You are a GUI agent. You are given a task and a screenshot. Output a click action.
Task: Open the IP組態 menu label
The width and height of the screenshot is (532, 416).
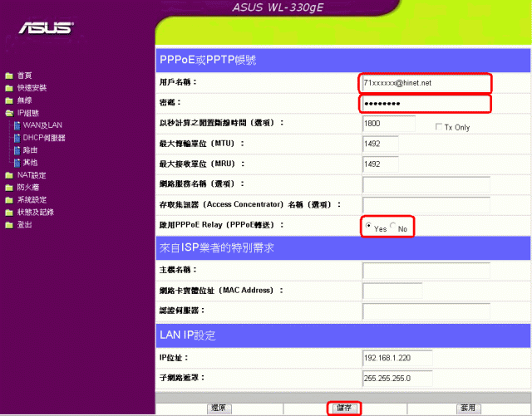(28, 113)
